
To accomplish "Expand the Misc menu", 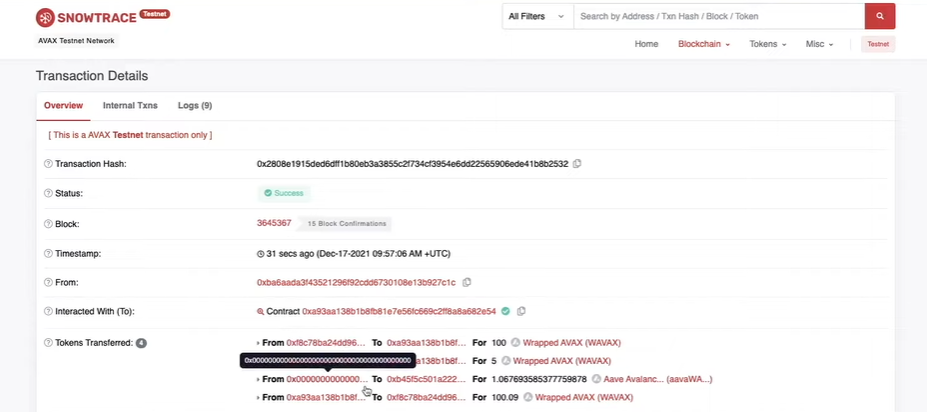I will (819, 44).
